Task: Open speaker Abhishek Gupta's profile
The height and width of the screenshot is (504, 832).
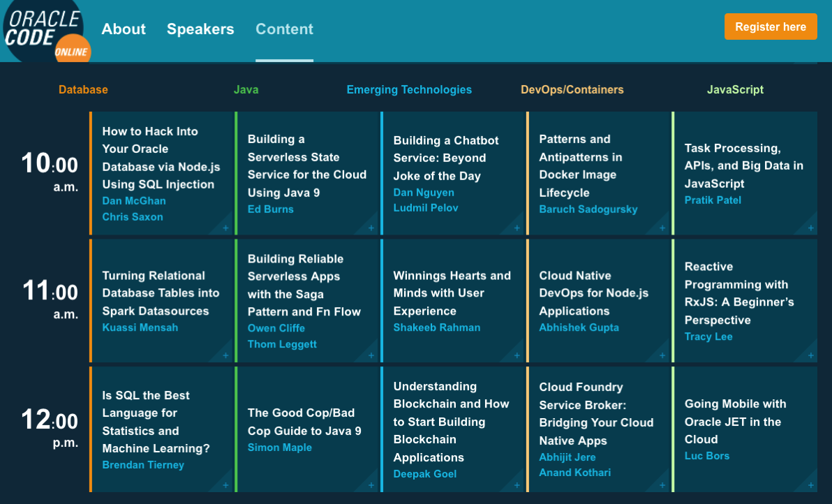Action: (579, 327)
